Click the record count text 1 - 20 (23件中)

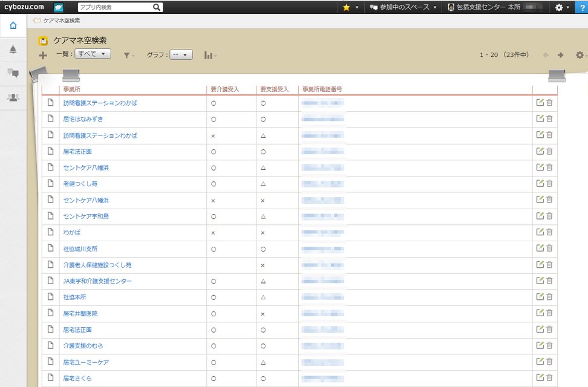504,55
